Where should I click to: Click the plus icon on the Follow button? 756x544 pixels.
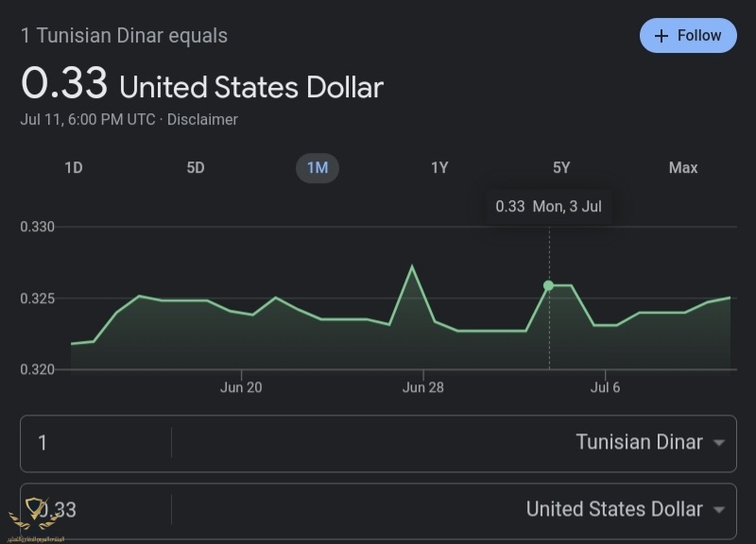(661, 36)
